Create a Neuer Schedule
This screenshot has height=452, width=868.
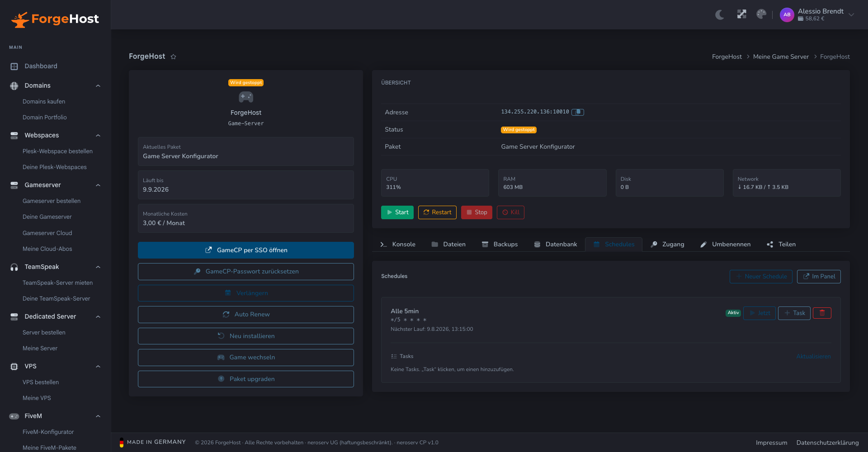(x=761, y=277)
